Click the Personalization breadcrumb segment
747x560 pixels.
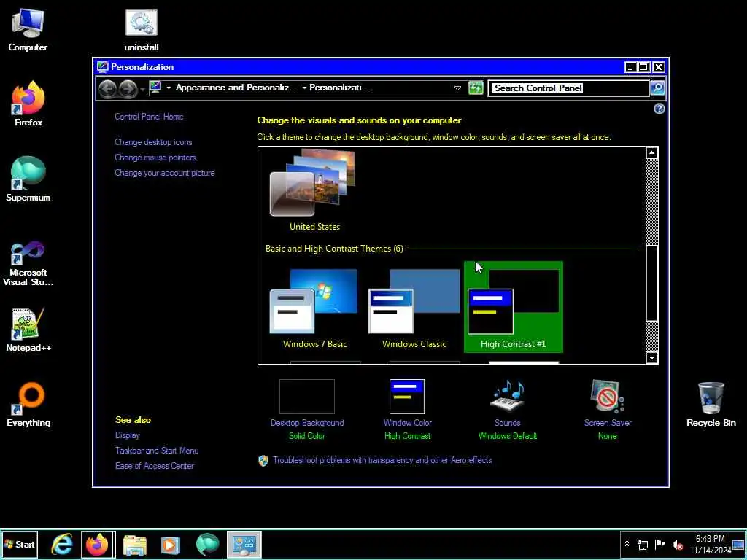340,87
